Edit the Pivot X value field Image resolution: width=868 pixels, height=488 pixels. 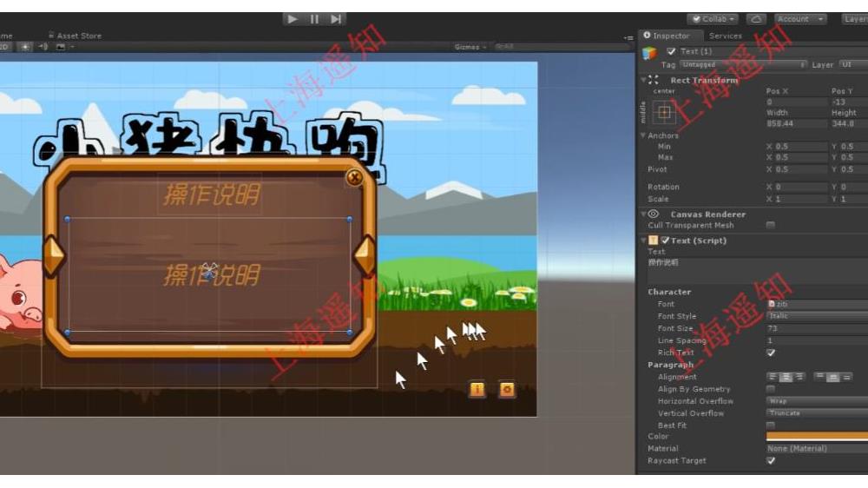tap(800, 169)
